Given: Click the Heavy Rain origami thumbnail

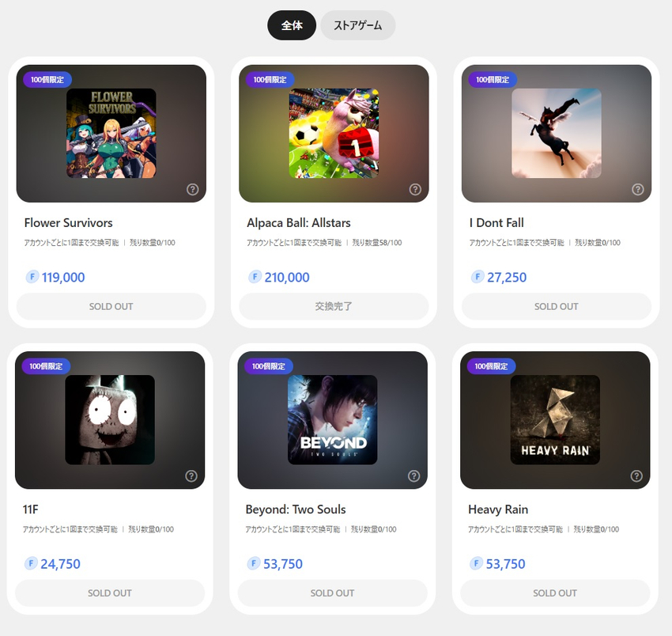Looking at the screenshot, I should click(555, 419).
